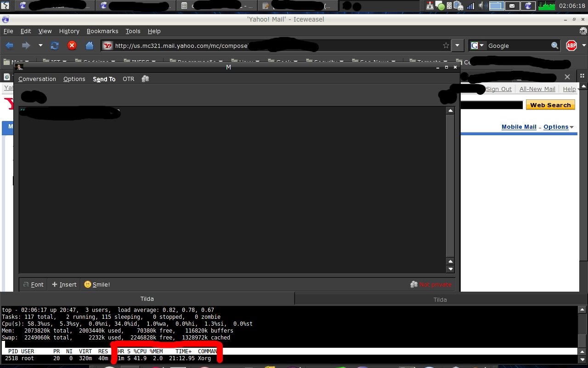The height and width of the screenshot is (368, 588).
Task: Click the search magnifier icon
Action: pyautogui.click(x=555, y=46)
